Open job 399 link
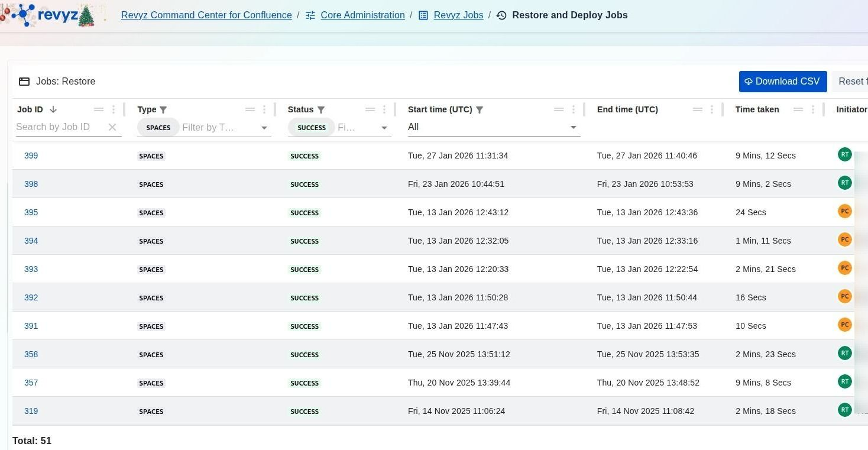Viewport: 868px width, 450px height. tap(31, 156)
